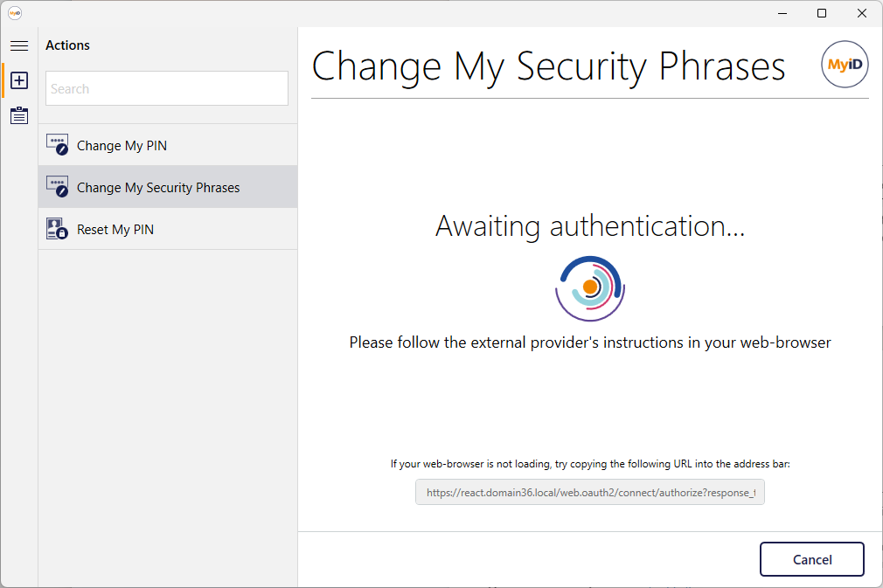This screenshot has width=883, height=588.
Task: Select the Actions plus icon in sidebar
Action: click(x=19, y=80)
